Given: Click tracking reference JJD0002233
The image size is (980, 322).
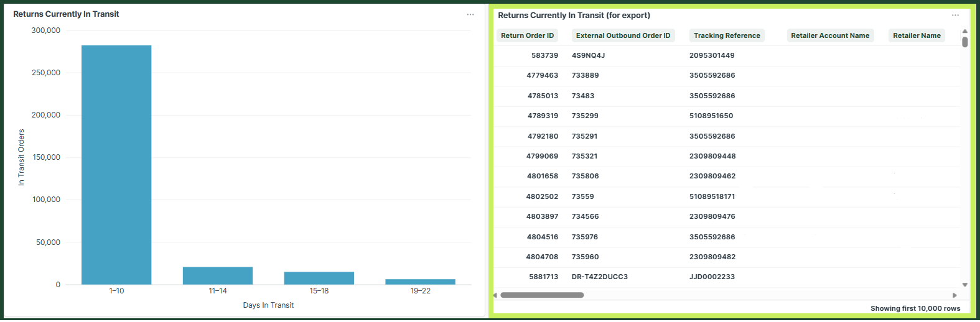Looking at the screenshot, I should tap(712, 277).
